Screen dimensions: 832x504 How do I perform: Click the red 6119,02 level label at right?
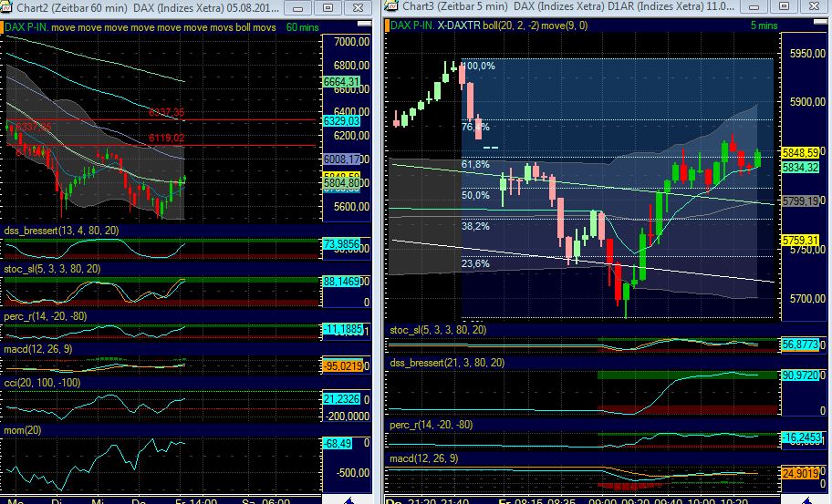pos(167,139)
